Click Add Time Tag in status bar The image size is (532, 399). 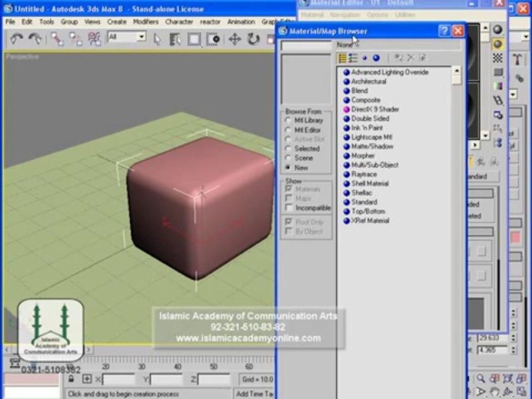coord(254,393)
